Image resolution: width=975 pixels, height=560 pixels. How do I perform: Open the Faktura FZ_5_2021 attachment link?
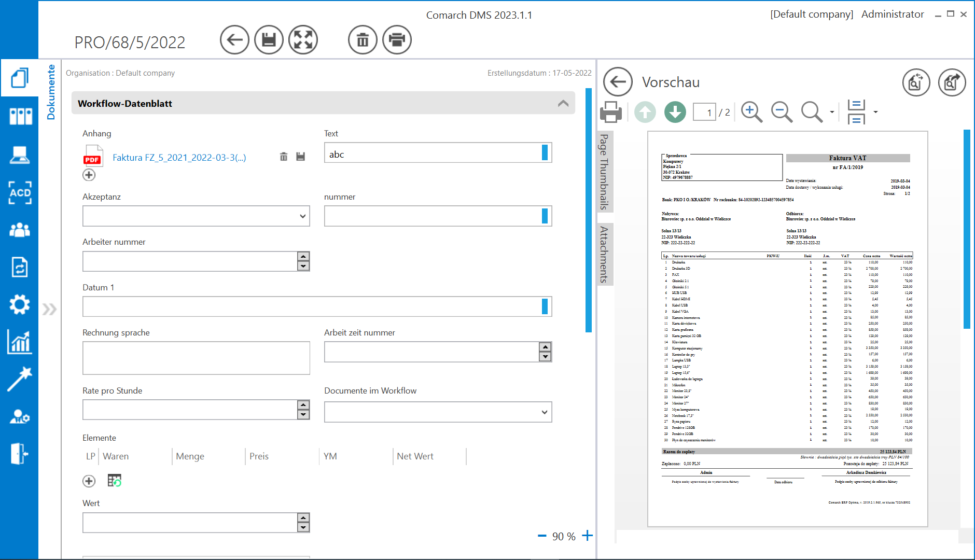coord(178,157)
